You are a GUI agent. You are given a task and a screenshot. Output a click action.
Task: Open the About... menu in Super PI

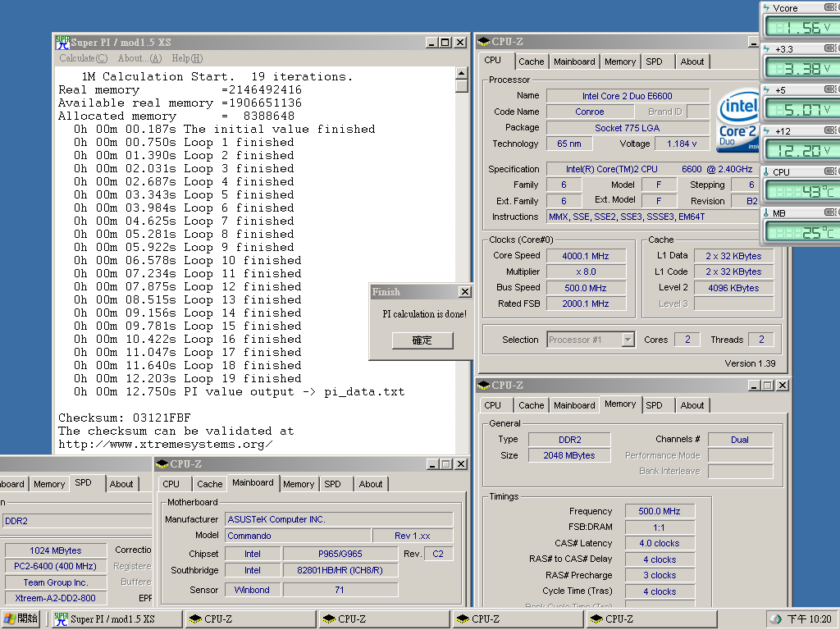[x=139, y=58]
